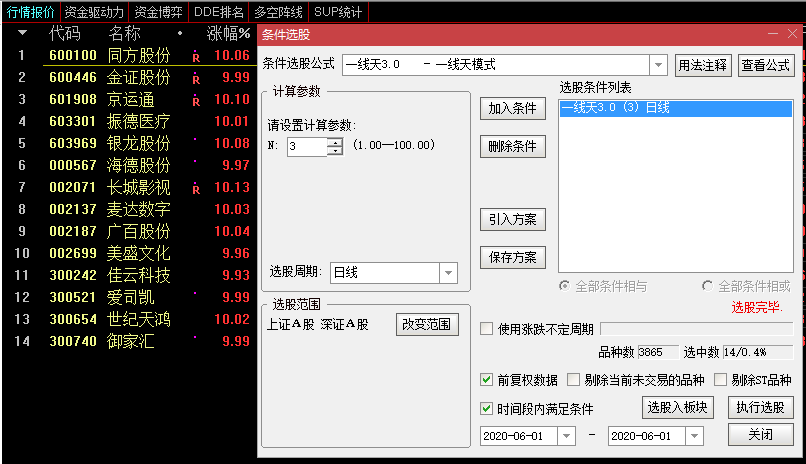Enable 剔除ST品种 checkbox
This screenshot has width=806, height=464.
pyautogui.click(x=720, y=380)
